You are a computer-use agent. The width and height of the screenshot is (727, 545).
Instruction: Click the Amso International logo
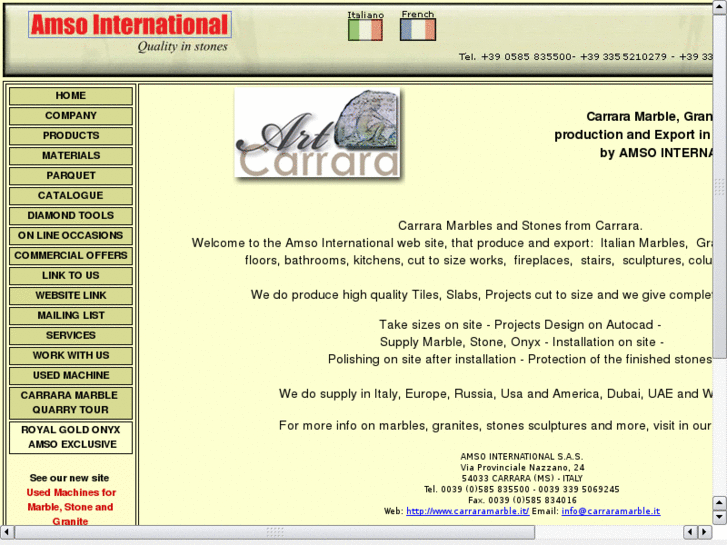tap(130, 25)
